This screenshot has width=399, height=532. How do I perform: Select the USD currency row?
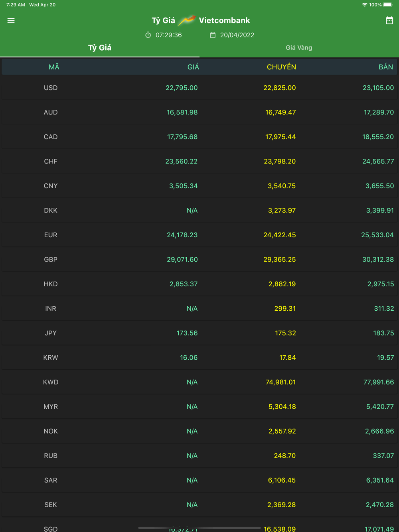tap(199, 88)
